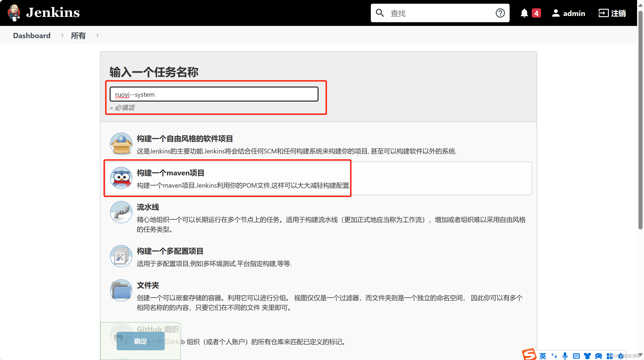Click the folder description paragraph
The image size is (644, 360).
(x=330, y=302)
